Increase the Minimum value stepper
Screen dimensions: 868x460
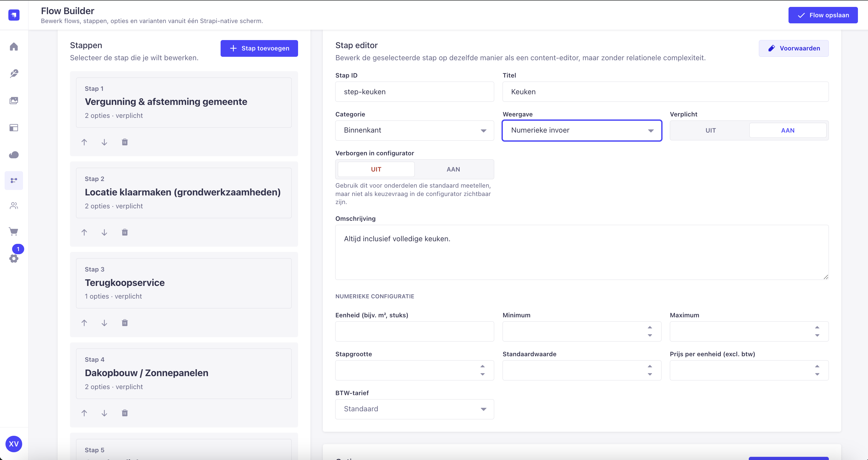click(x=650, y=327)
